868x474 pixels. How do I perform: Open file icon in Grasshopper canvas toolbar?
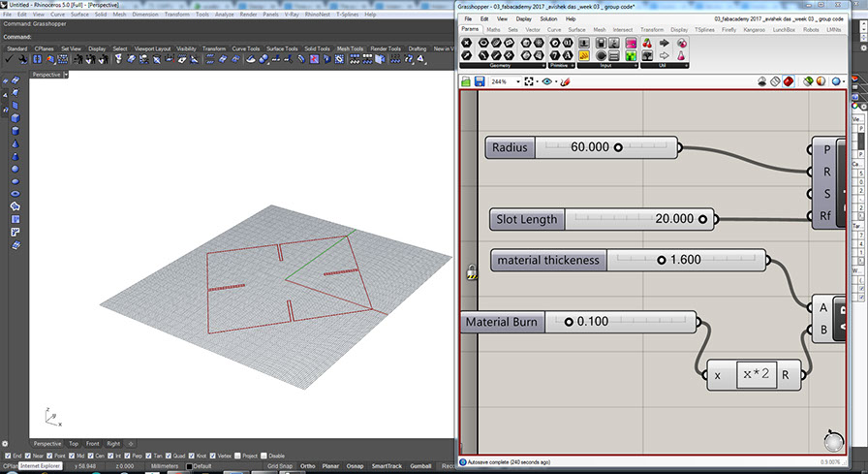[466, 81]
